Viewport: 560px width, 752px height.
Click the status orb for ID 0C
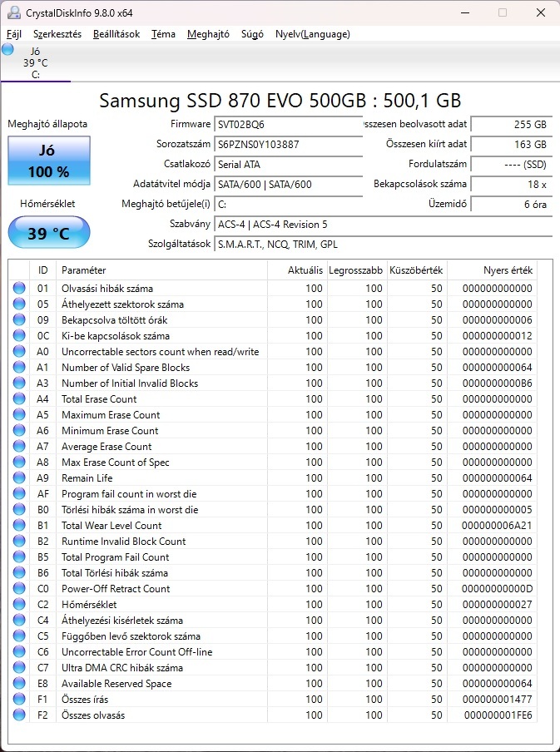(x=19, y=336)
